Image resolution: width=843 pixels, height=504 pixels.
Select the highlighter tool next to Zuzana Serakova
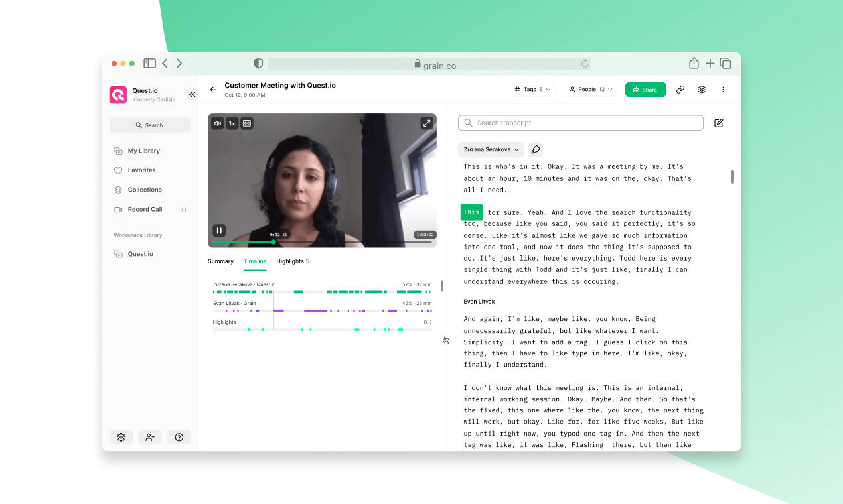pos(536,149)
